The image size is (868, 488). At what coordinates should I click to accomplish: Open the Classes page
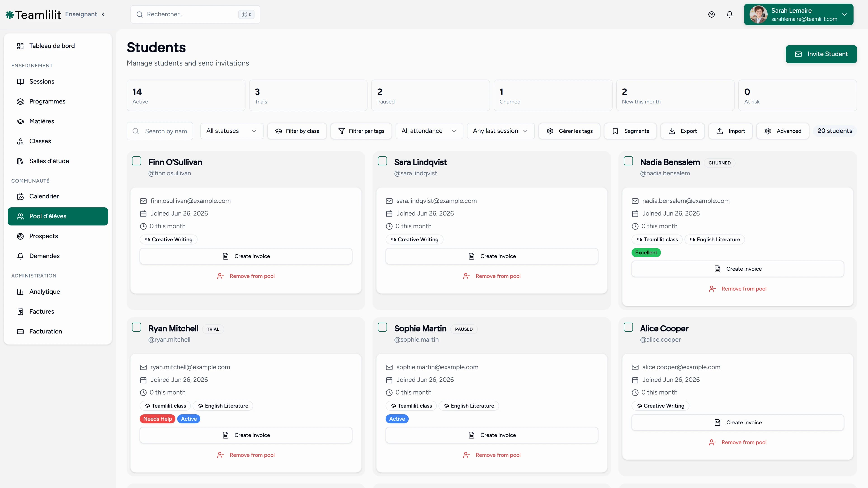pos(58,141)
